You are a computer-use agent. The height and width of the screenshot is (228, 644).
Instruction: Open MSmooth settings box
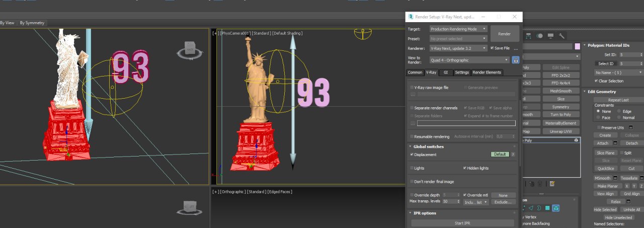[615, 178]
